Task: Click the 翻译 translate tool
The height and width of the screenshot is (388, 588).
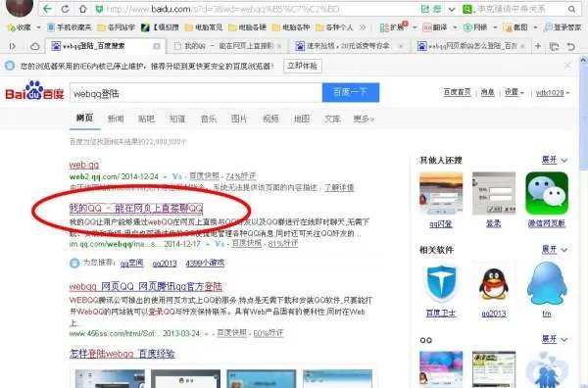Action: click(x=435, y=27)
